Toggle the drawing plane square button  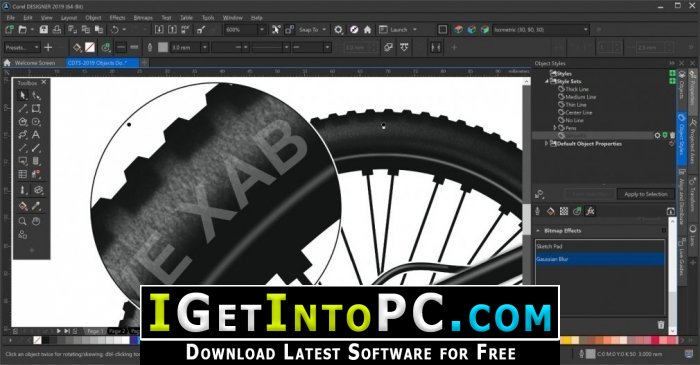(442, 30)
